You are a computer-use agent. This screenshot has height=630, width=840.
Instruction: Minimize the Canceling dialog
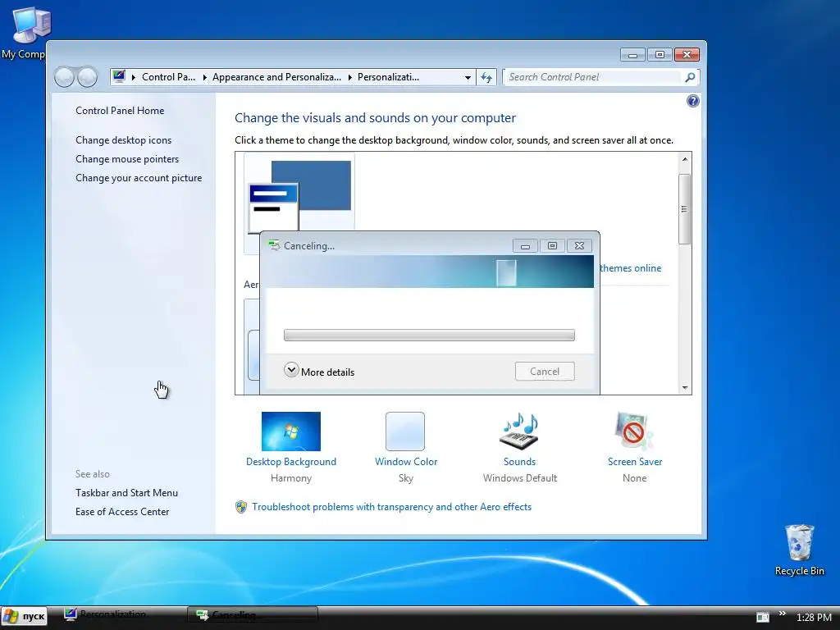click(525, 246)
